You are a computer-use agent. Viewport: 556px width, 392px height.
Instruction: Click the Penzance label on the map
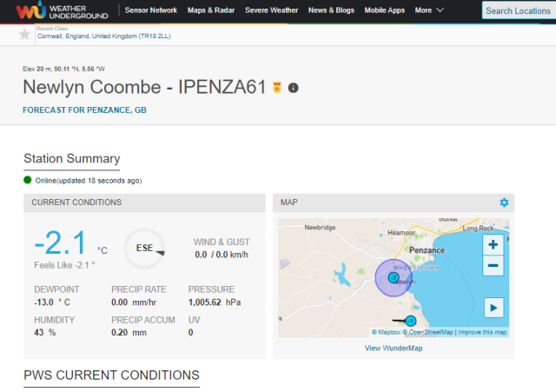click(427, 250)
